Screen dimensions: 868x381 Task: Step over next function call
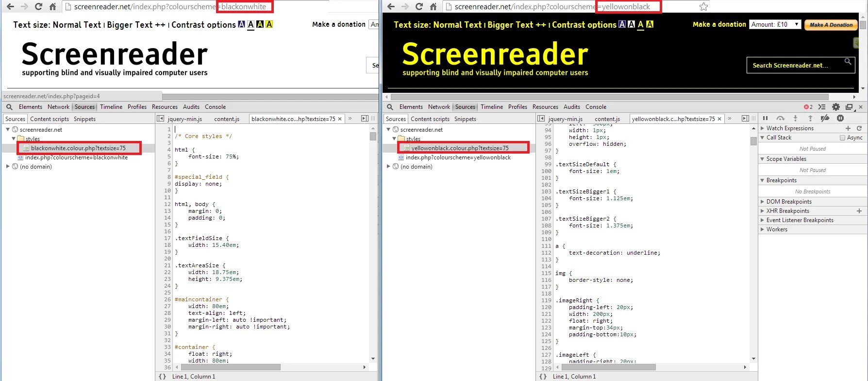[x=780, y=118]
